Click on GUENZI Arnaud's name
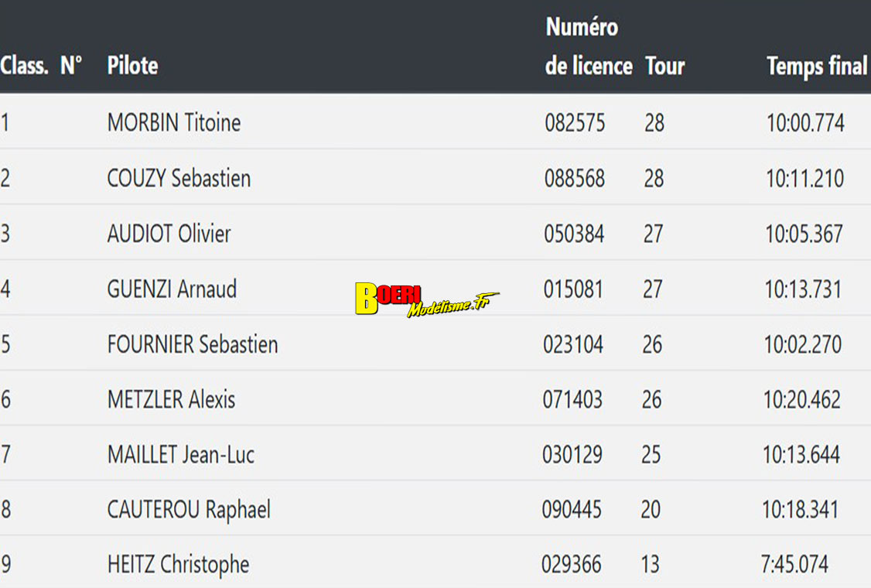 click(x=172, y=289)
